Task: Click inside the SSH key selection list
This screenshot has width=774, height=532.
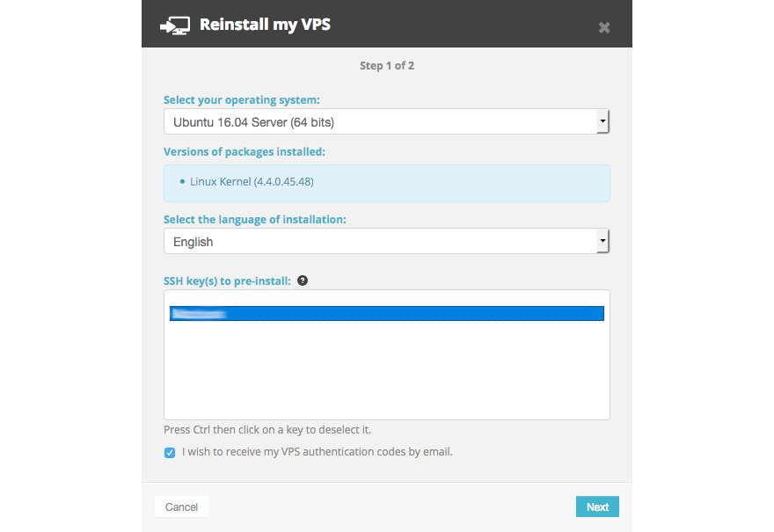Action: pos(387,369)
